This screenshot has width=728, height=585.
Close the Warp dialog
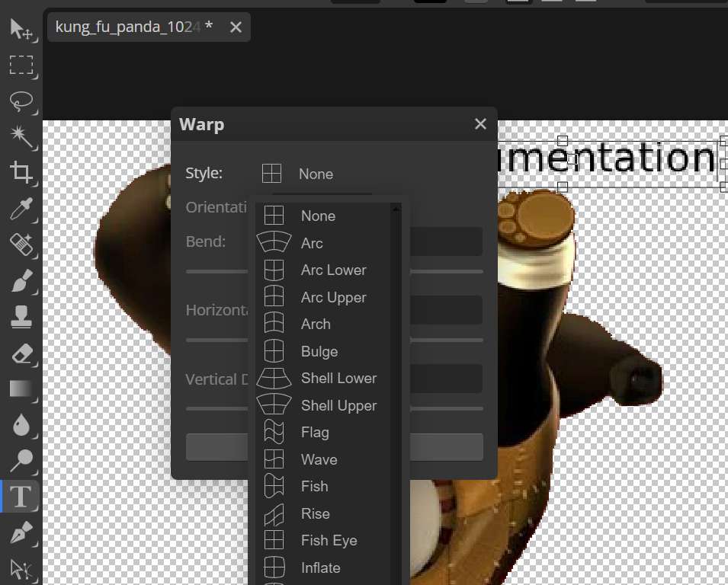click(480, 124)
